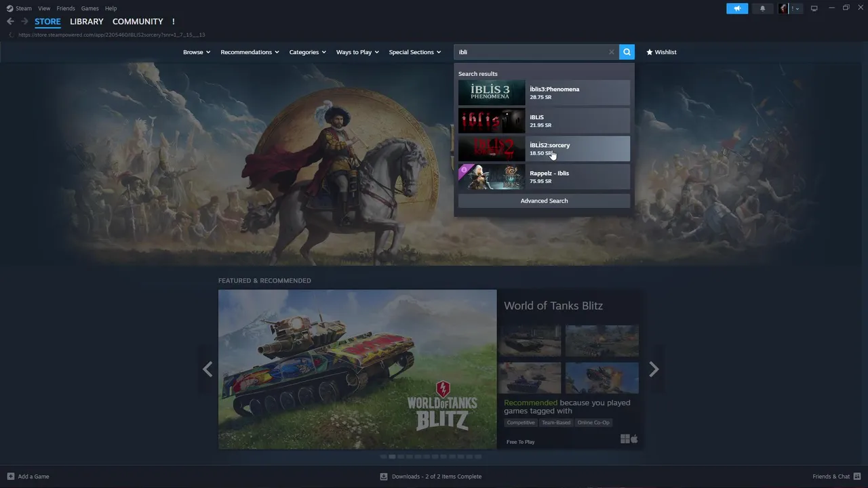This screenshot has height=488, width=868.
Task: Click the Free To Play label
Action: (520, 442)
